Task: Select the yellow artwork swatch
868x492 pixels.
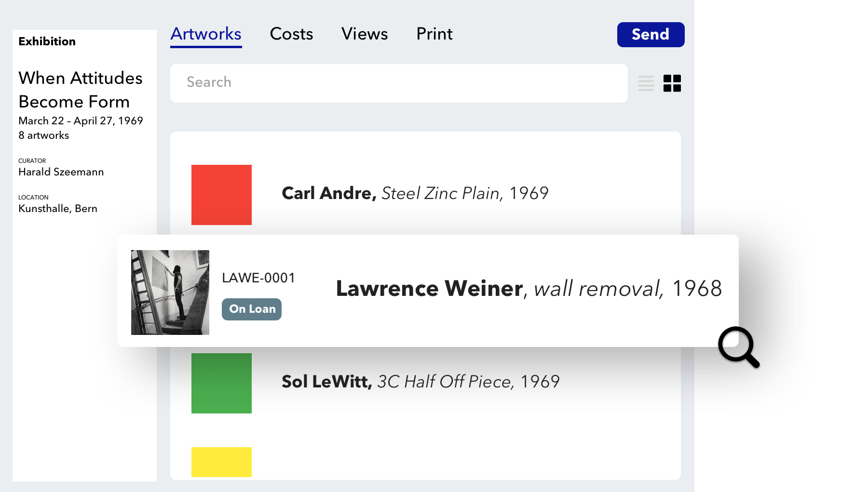Action: [x=221, y=462]
